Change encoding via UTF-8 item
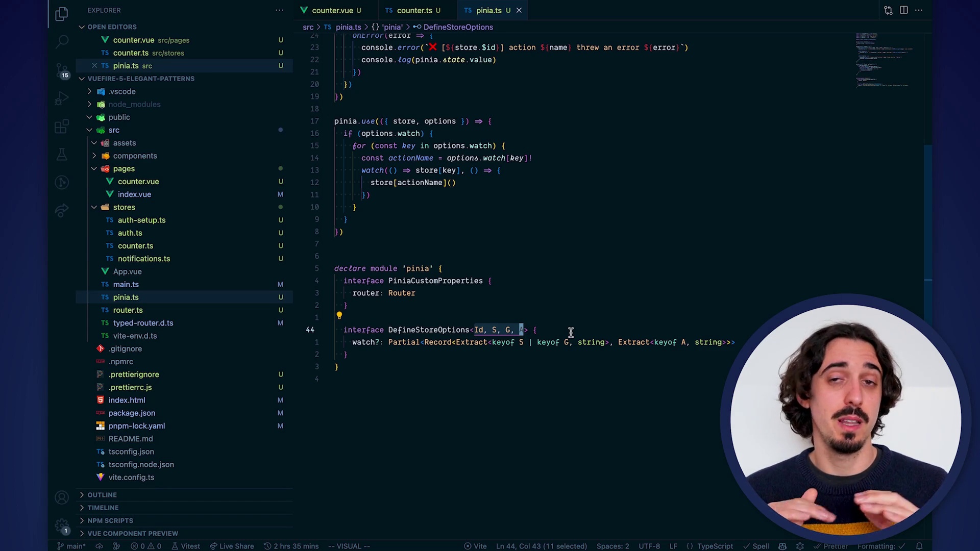Viewport: 980px width, 551px height. point(649,546)
